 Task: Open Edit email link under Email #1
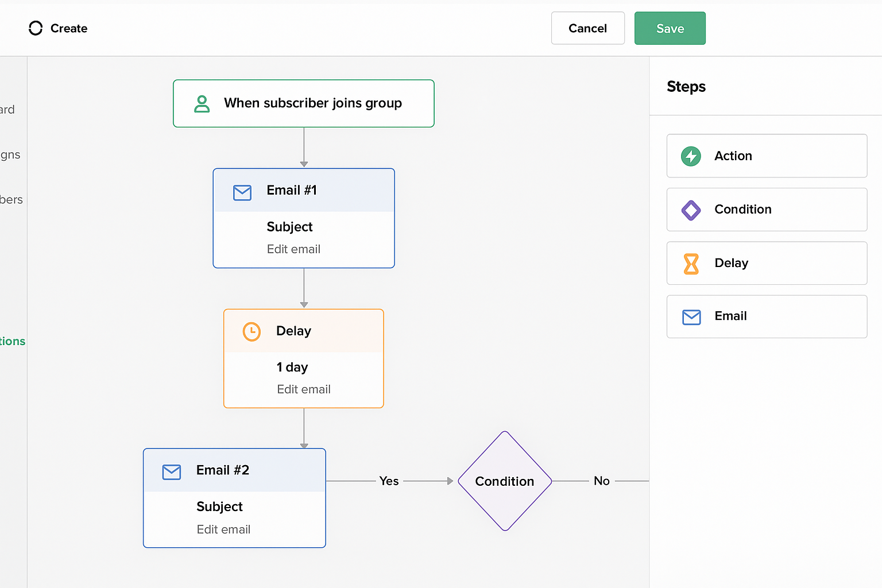coord(293,249)
